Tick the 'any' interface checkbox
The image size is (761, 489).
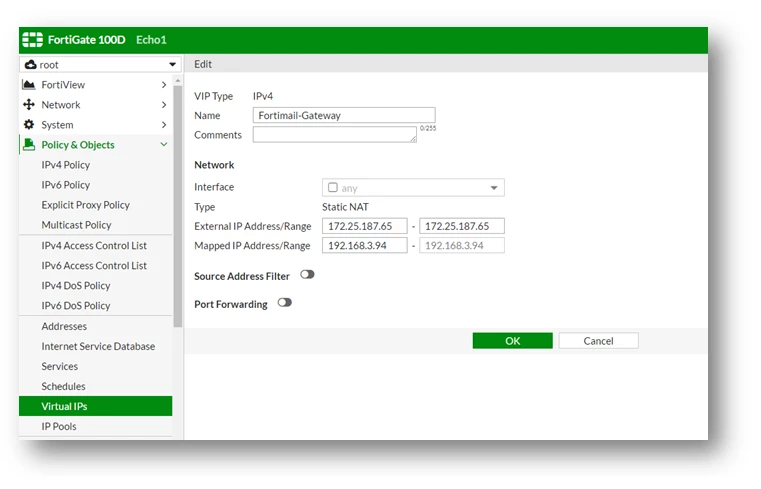[332, 187]
